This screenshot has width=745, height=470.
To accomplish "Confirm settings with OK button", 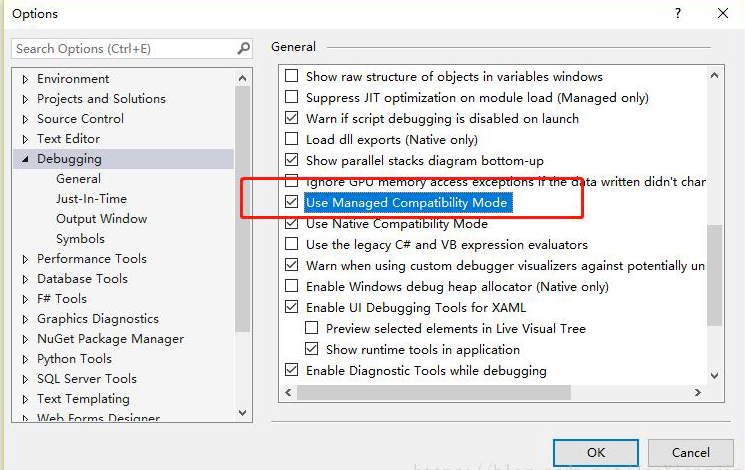I will click(x=596, y=452).
